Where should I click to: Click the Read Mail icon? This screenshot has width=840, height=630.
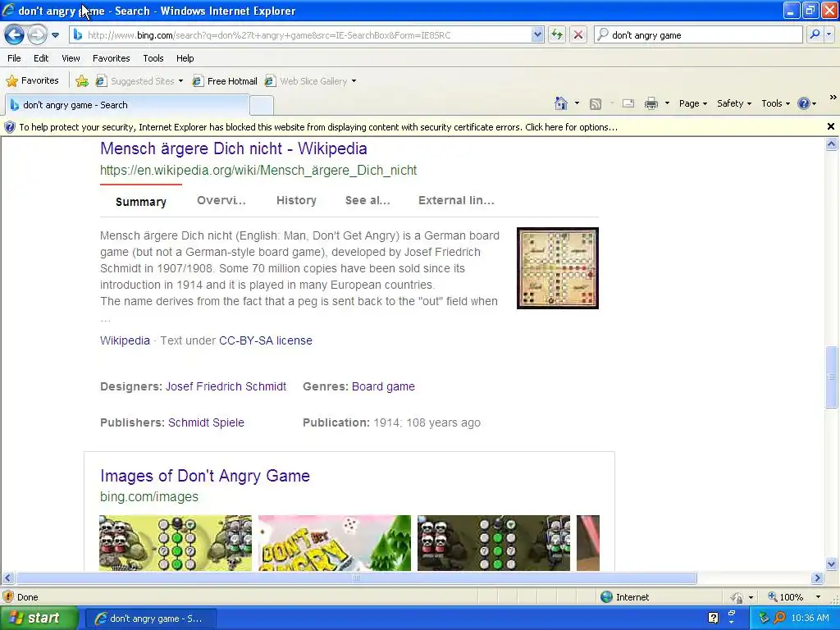tap(628, 103)
